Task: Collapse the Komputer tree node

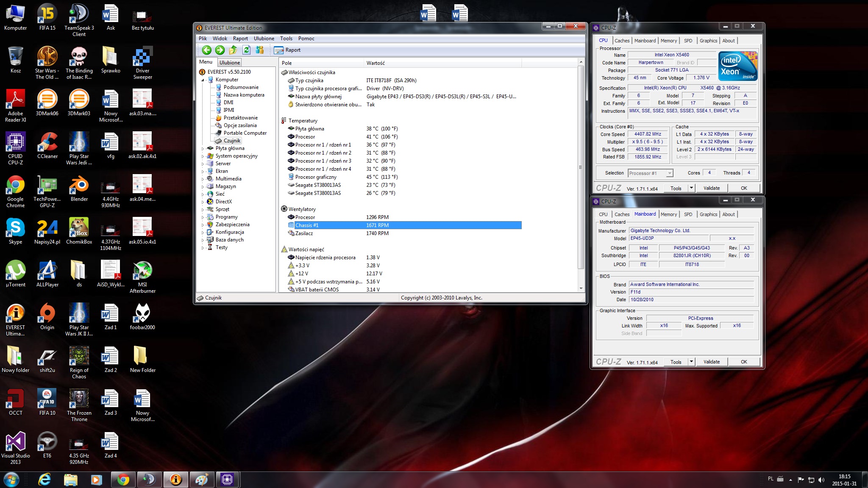Action: click(x=203, y=80)
